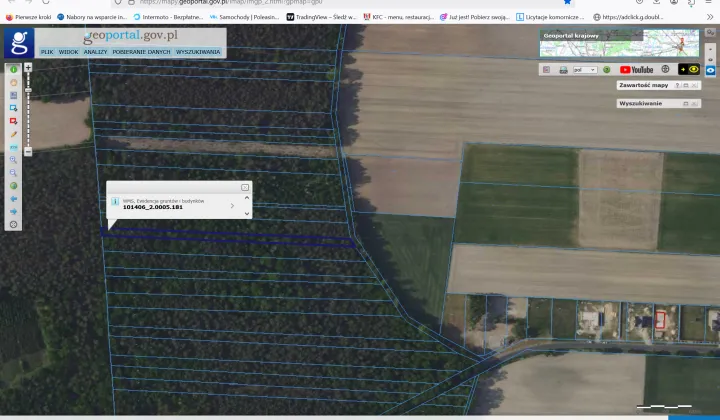Open the YouTube channel icon
The width and height of the screenshot is (720, 420).
(637, 70)
